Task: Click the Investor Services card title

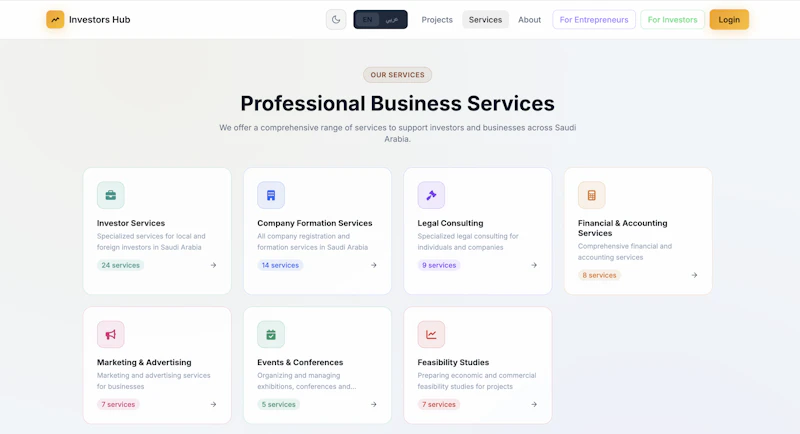Action: (131, 223)
